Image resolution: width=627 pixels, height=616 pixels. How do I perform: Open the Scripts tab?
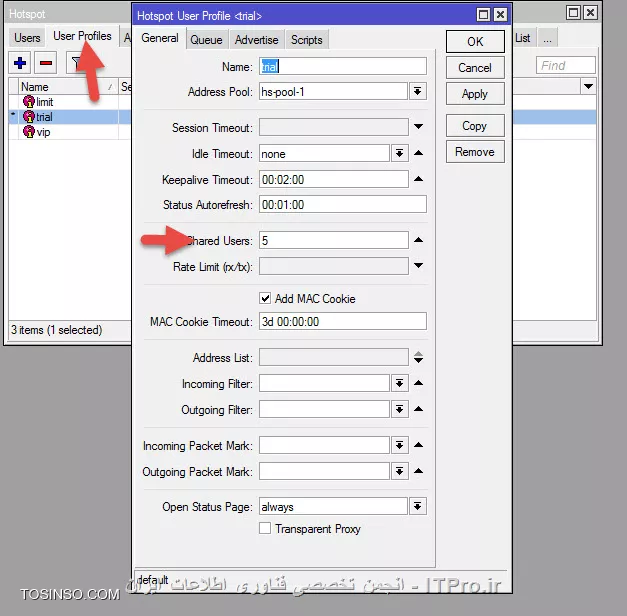pos(307,40)
